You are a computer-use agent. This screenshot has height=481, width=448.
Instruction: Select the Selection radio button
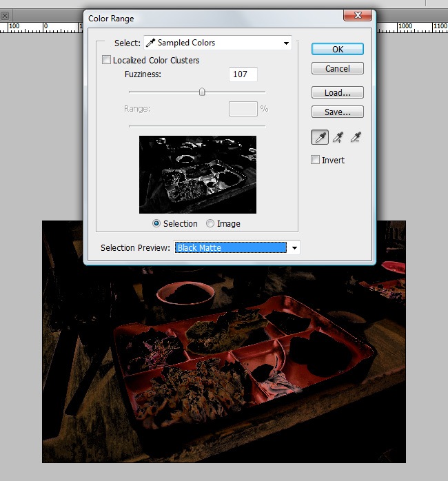pos(156,224)
